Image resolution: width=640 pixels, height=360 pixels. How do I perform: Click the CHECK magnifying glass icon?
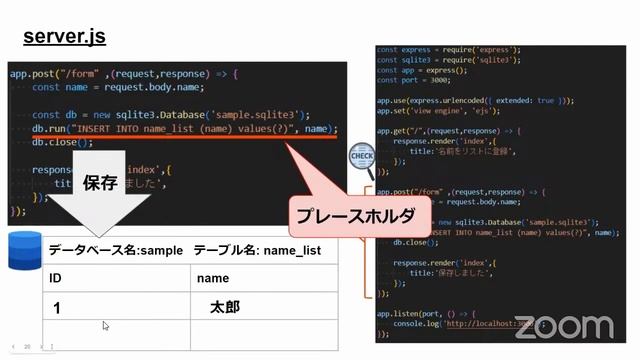[x=362, y=160]
